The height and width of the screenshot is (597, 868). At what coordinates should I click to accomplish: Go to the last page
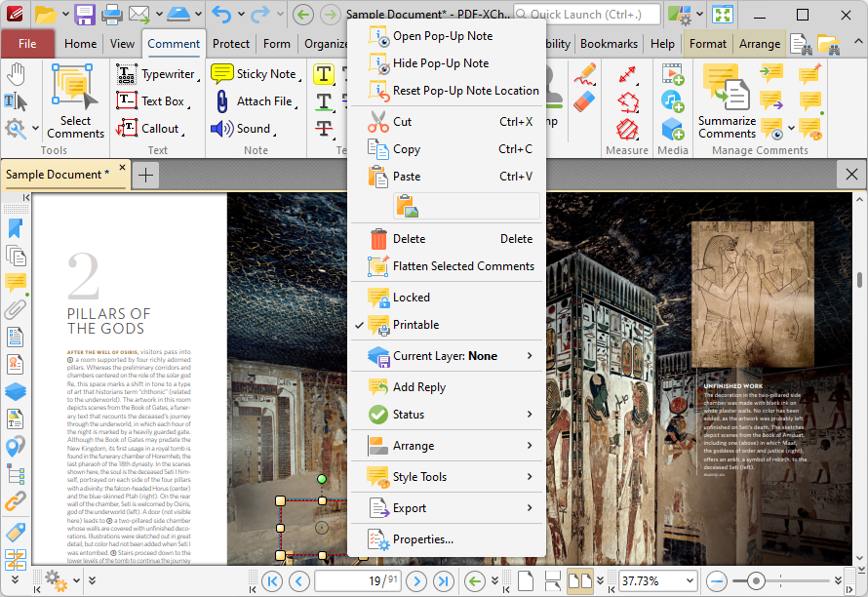(x=444, y=581)
